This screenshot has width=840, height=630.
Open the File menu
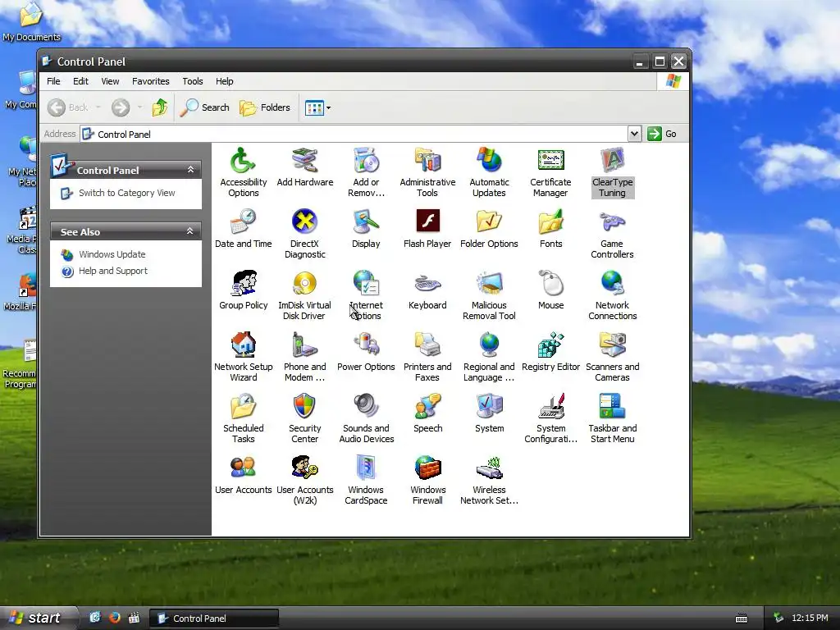pyautogui.click(x=53, y=81)
